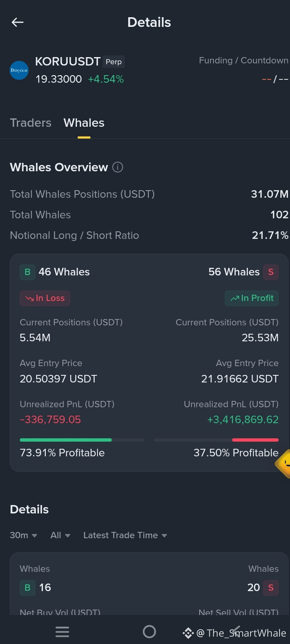Expand the 30m timeframe dropdown
Viewport: 290px width, 644px height.
[24, 535]
